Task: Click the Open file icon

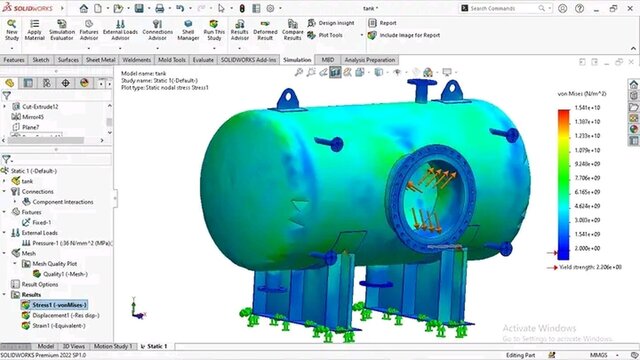Action: click(118, 8)
